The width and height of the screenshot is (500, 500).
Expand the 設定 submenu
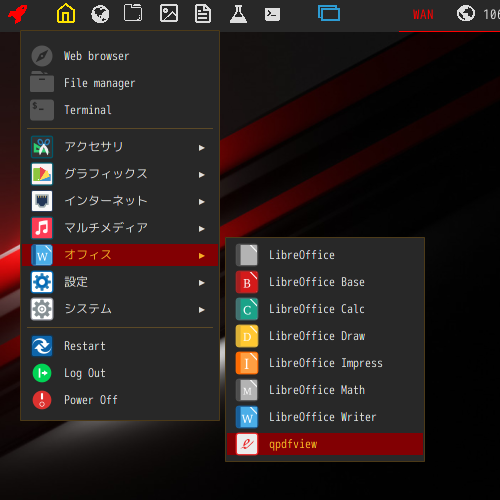[x=120, y=282]
